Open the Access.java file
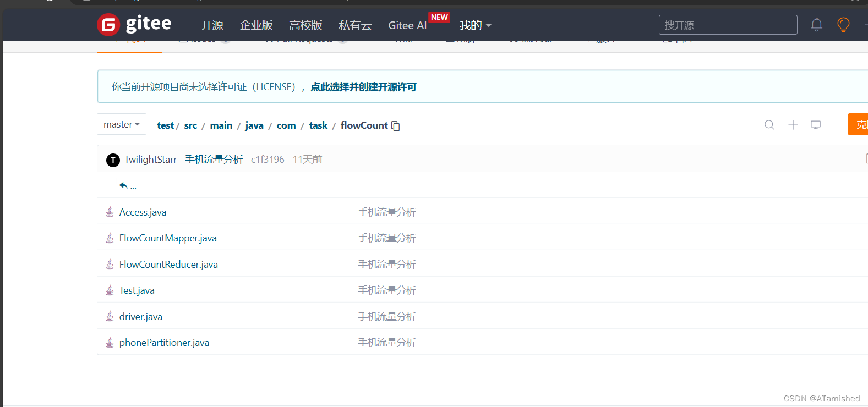 pos(143,212)
